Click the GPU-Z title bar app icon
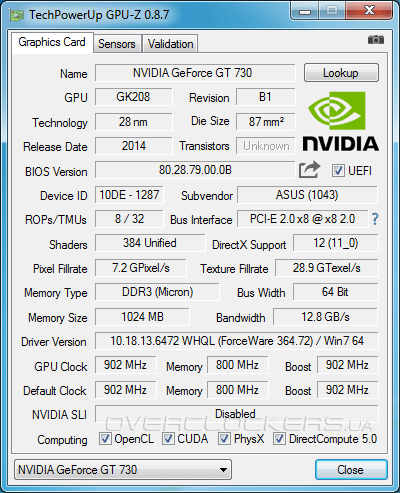Image resolution: width=400 pixels, height=493 pixels. pos(16,15)
